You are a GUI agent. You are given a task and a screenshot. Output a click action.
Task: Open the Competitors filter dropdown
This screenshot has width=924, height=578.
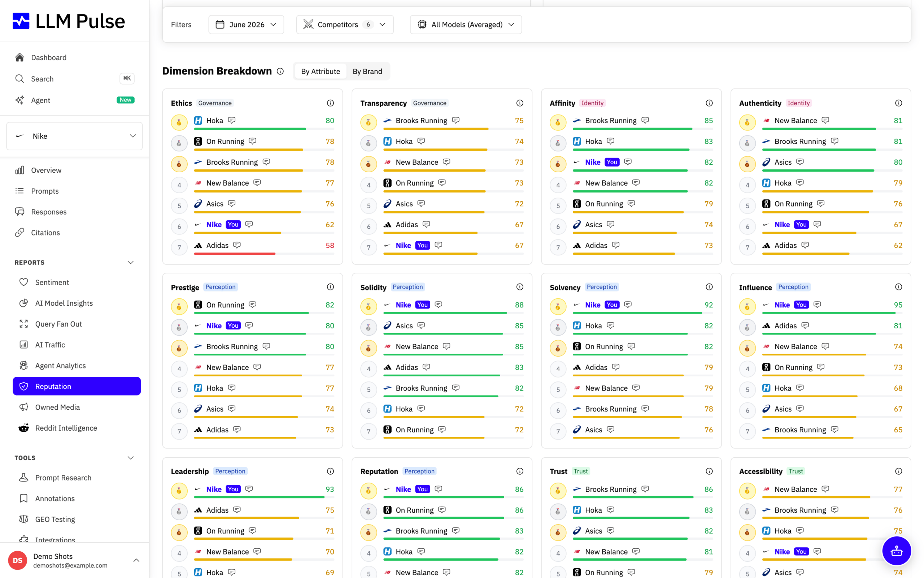click(x=345, y=25)
